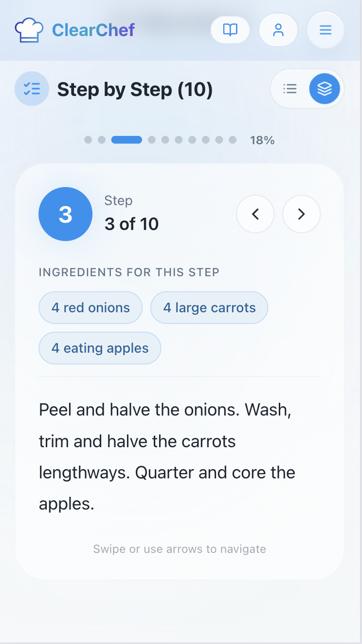Jump to step 5 on the progress dots
The width and height of the screenshot is (362, 644).
165,140
